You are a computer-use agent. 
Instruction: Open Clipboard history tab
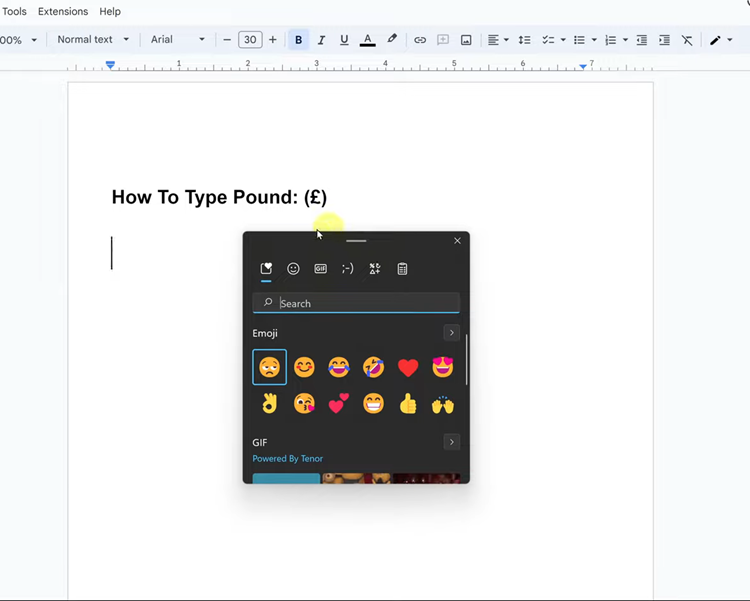pos(402,268)
